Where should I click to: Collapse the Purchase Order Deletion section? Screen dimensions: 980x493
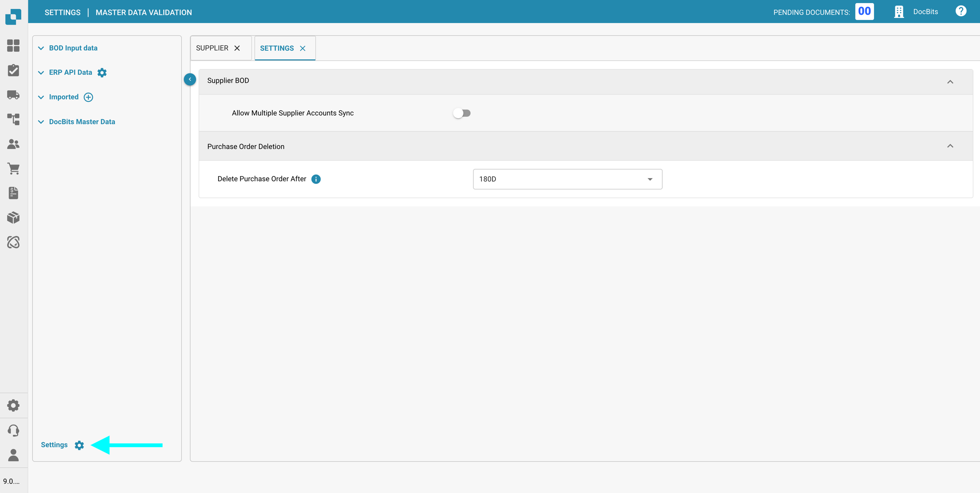950,146
